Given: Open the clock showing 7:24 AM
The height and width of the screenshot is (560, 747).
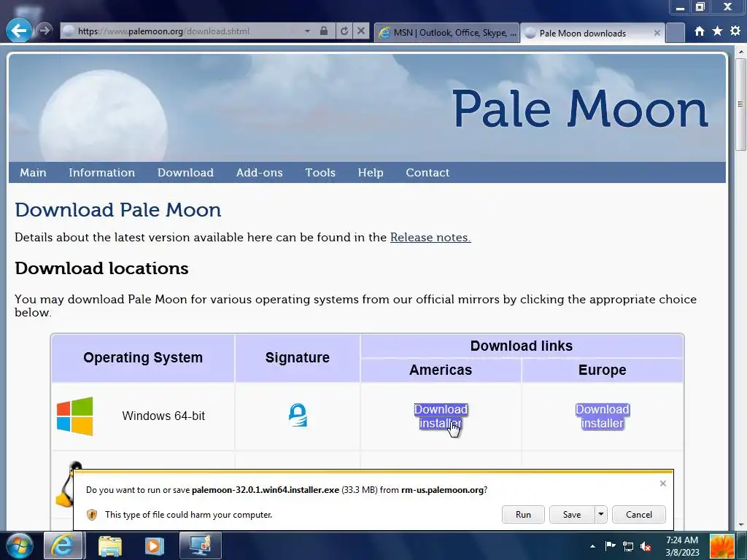Looking at the screenshot, I should click(682, 546).
